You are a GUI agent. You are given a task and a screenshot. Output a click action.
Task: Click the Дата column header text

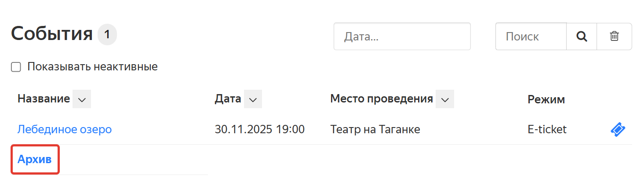(x=228, y=99)
